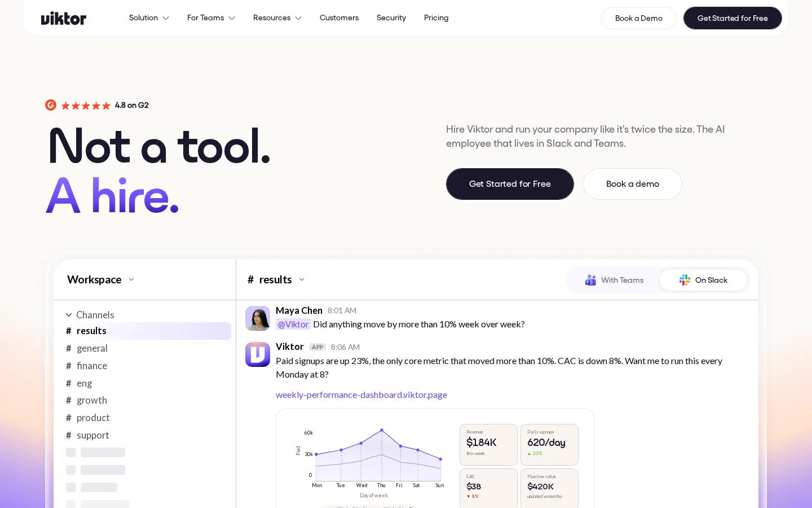Open the Security page
Screen dimensions: 812x508
pos(391,18)
